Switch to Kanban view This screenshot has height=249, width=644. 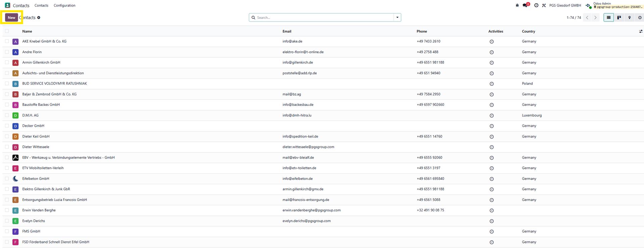[619, 17]
